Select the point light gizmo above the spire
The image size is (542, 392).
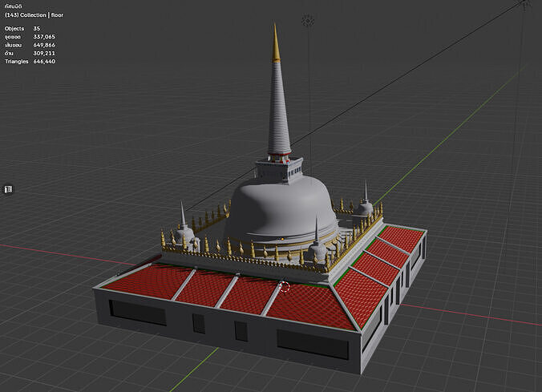[308, 21]
